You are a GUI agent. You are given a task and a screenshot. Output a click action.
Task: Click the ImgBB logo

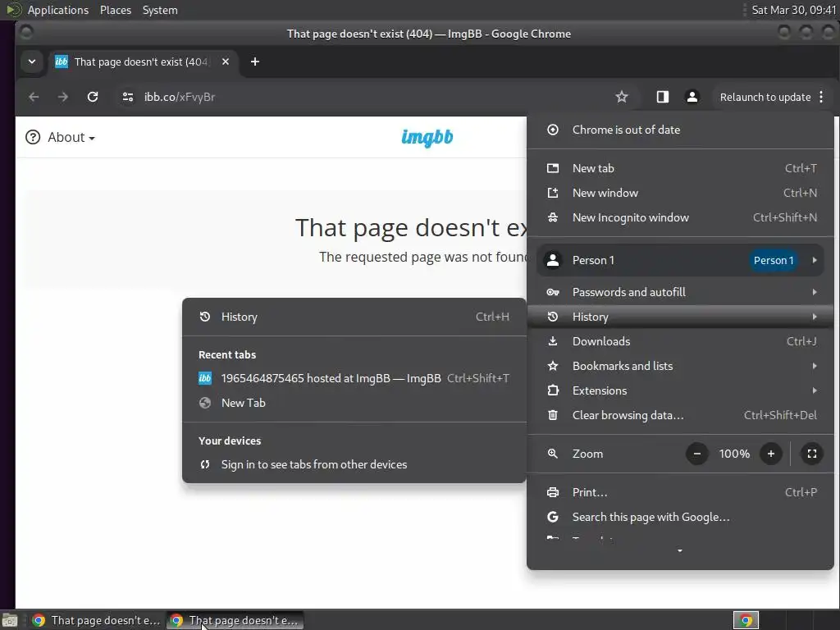(x=427, y=138)
